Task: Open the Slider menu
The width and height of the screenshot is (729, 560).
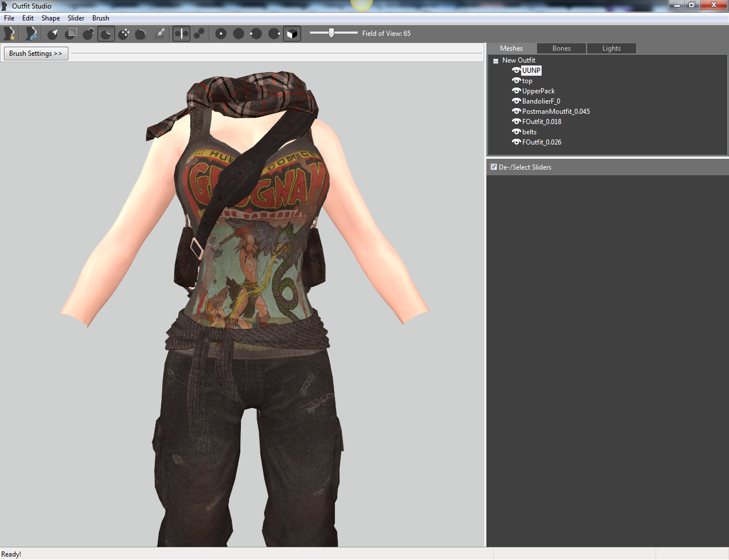Action: pyautogui.click(x=76, y=18)
